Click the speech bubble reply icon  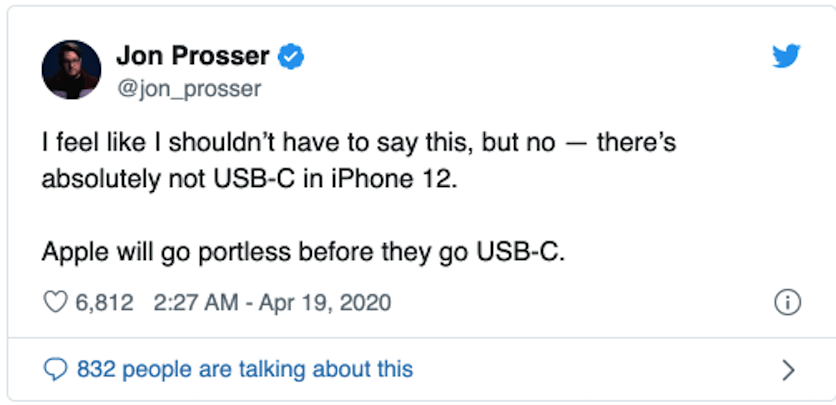(x=56, y=369)
